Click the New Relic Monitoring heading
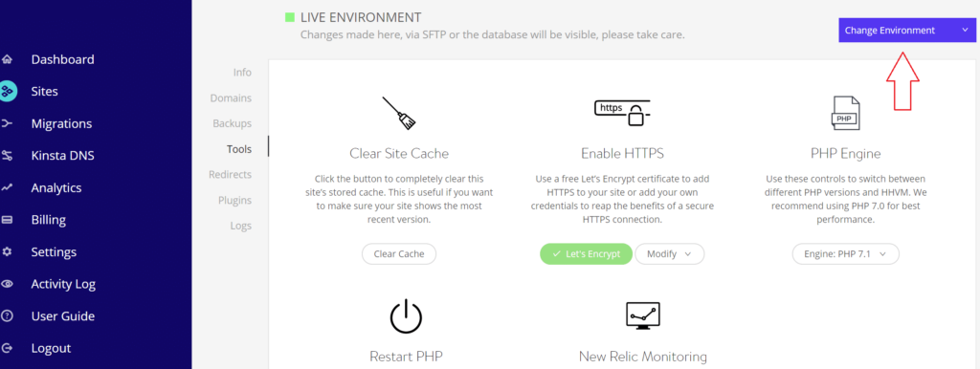 pos(642,357)
